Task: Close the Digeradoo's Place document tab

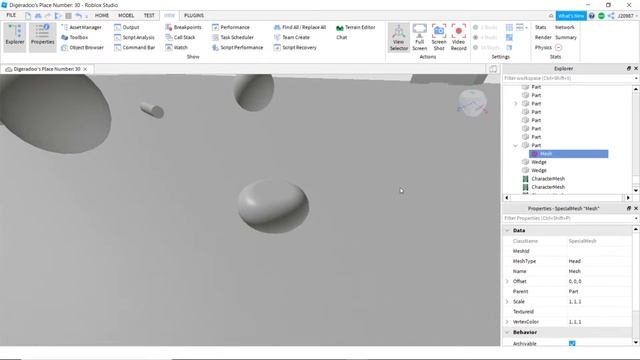Action: pos(85,69)
